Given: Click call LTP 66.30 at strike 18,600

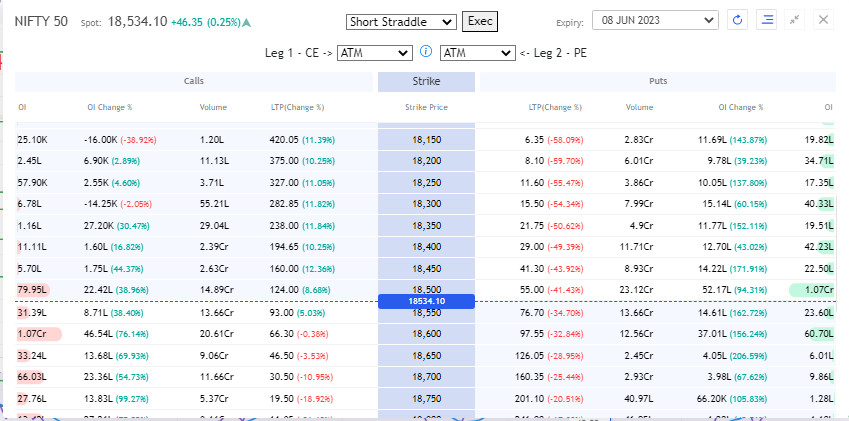Looking at the screenshot, I should 282,334.
